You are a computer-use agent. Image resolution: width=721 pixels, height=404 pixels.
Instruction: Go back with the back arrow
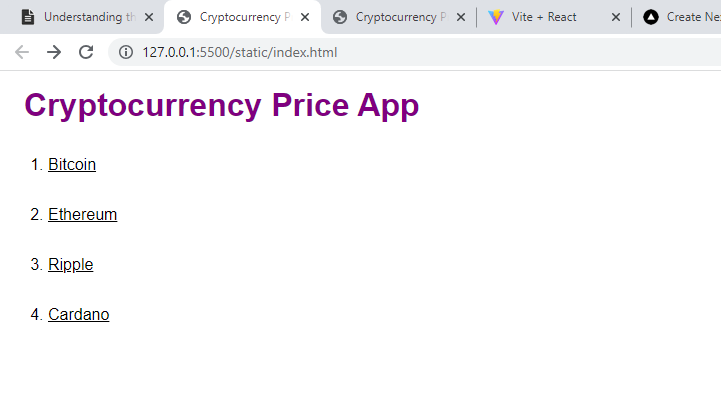point(22,52)
